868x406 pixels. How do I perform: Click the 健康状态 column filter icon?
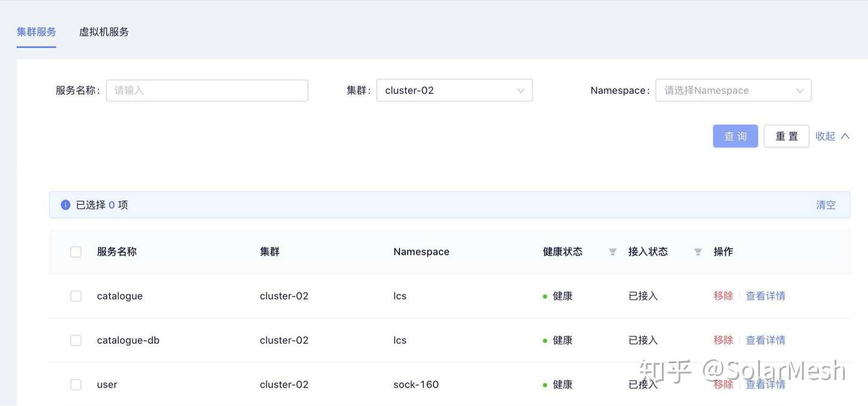612,252
